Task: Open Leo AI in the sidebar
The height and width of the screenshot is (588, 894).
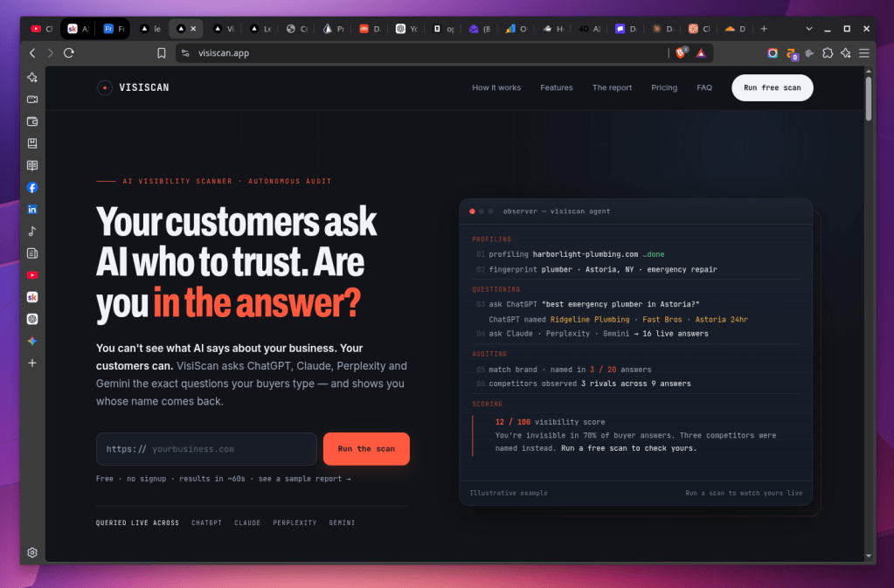Action: [32, 78]
